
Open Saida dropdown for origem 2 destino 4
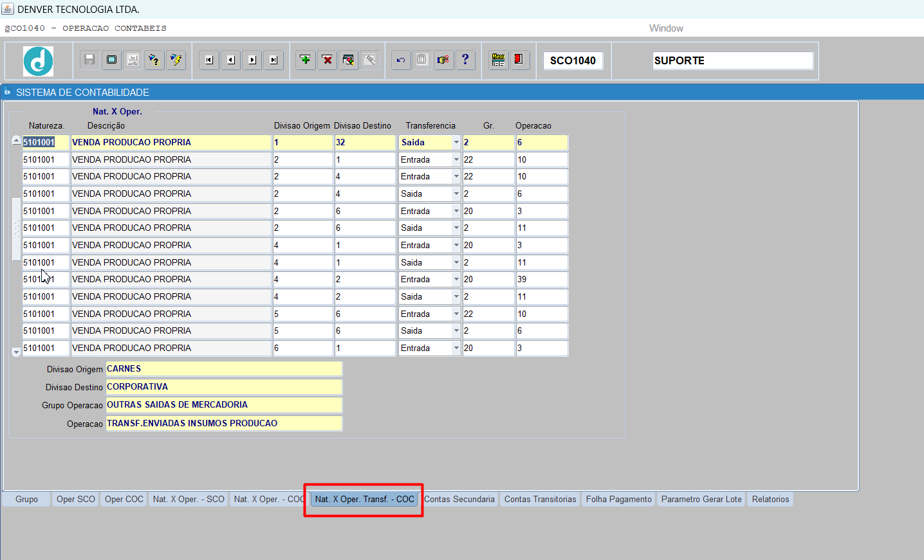click(456, 194)
